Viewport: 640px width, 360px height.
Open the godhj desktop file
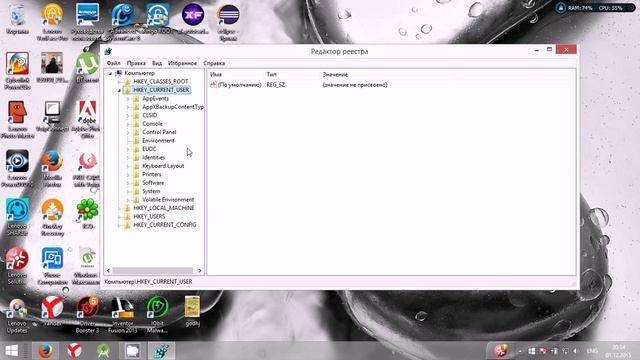(x=192, y=311)
